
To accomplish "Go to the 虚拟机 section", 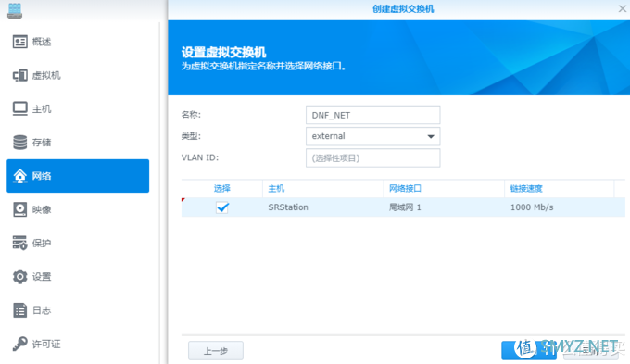I will (x=78, y=76).
